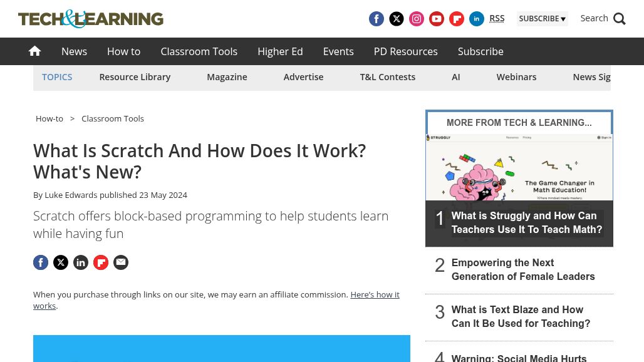Select the AI topic in TOPICS bar
The image size is (644, 362).
click(x=456, y=76)
